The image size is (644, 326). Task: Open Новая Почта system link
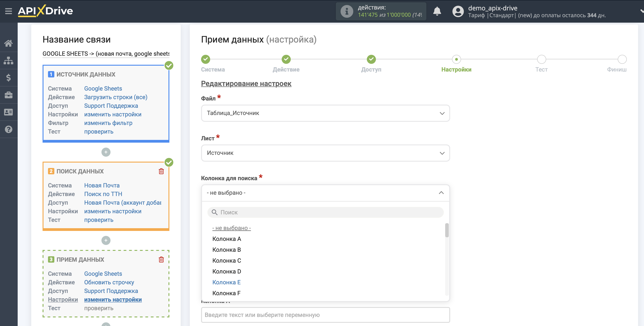click(x=102, y=185)
